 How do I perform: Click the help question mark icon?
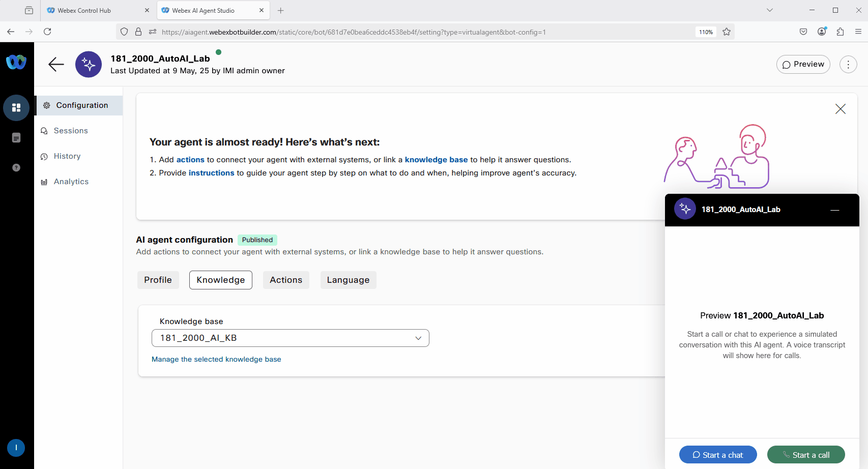[x=16, y=168]
